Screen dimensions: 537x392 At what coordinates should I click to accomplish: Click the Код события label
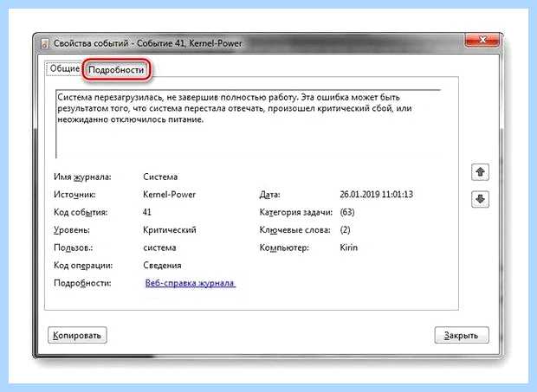(x=81, y=212)
